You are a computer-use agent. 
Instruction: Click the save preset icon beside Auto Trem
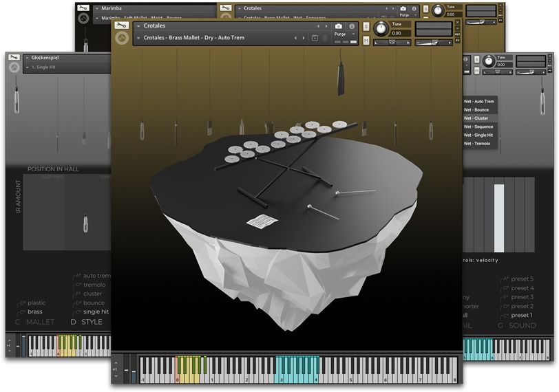click(315, 38)
